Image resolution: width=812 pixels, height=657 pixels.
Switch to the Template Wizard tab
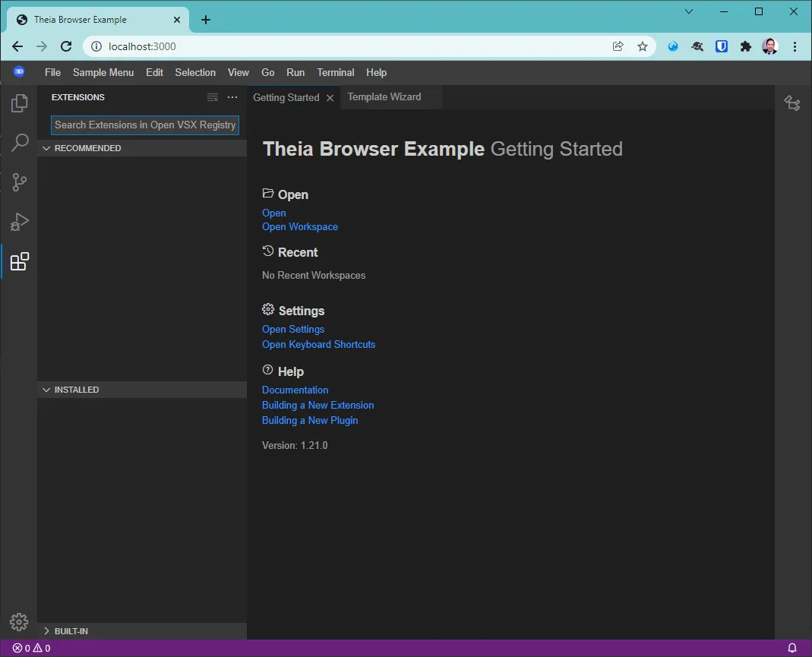[x=384, y=97]
